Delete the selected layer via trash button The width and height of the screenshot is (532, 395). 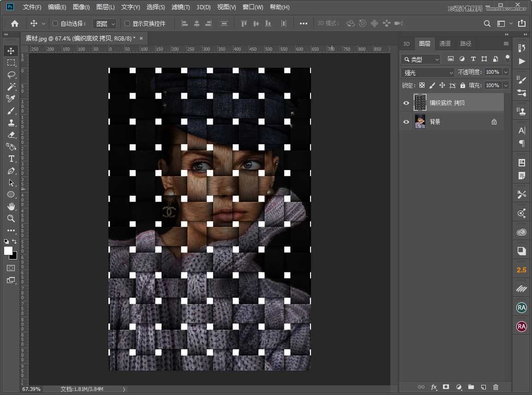pyautogui.click(x=496, y=387)
